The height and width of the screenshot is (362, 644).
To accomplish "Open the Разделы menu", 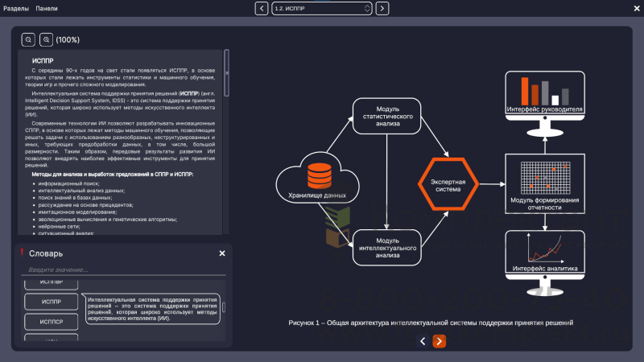I will 16,8.
